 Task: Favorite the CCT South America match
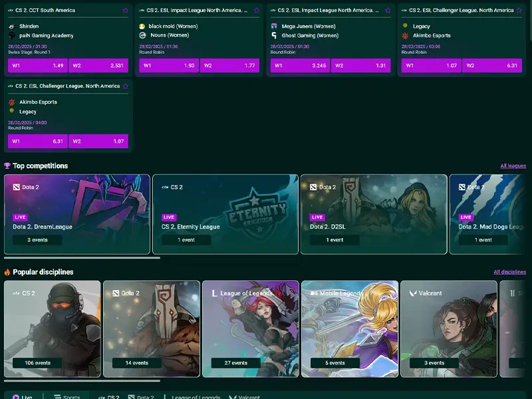(125, 11)
